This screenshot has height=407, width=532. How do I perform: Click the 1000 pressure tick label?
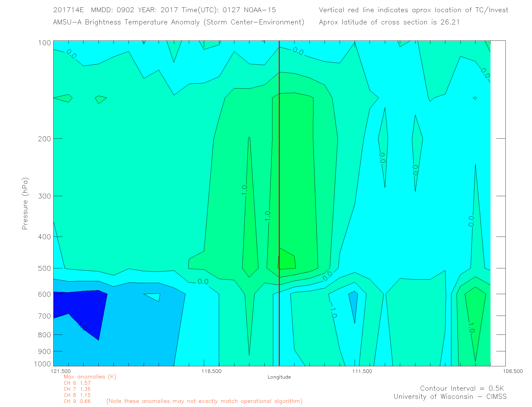coord(42,364)
